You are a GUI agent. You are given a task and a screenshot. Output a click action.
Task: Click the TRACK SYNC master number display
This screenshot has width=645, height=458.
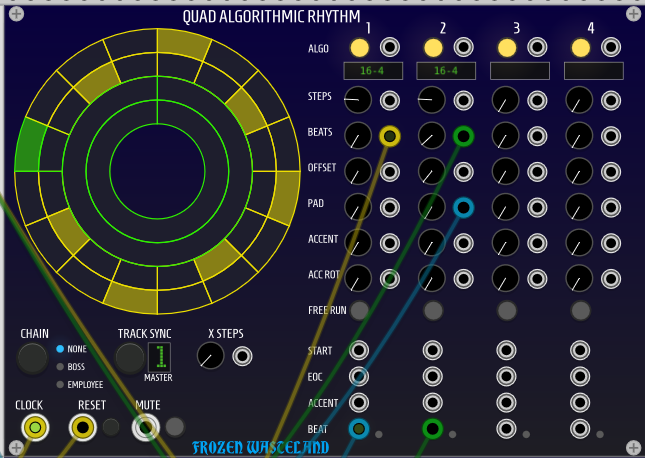pos(160,357)
